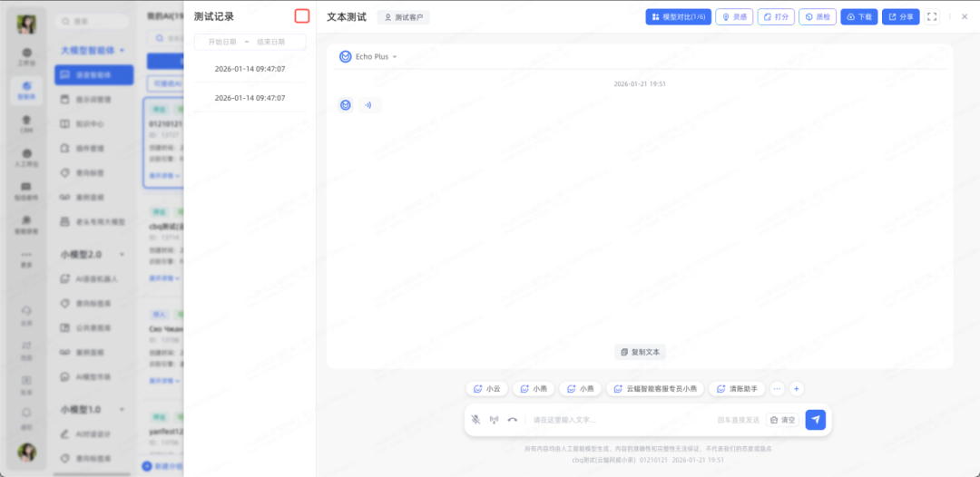Select the 云蝠智能客服专员小燕 agent chip
This screenshot has width=980, height=477.
[654, 388]
